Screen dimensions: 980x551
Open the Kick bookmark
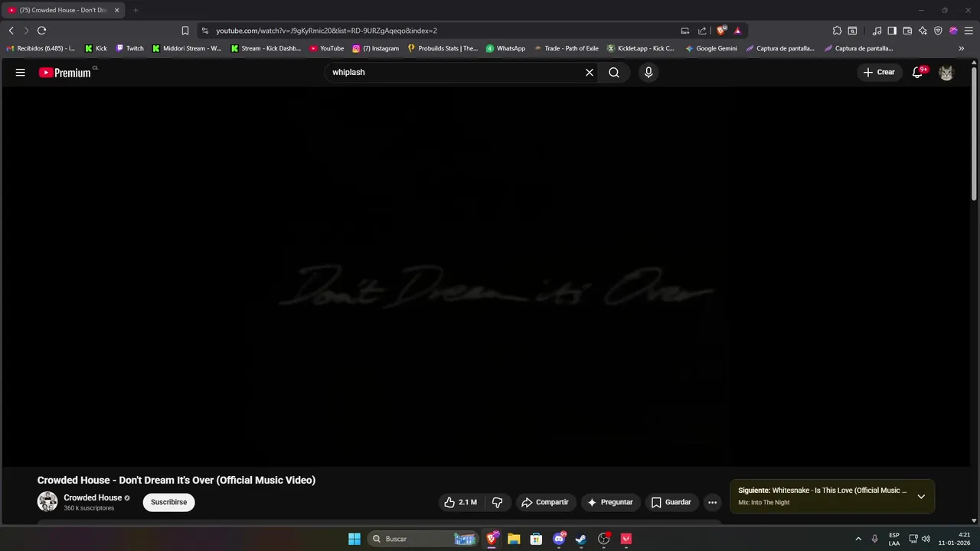[96, 48]
